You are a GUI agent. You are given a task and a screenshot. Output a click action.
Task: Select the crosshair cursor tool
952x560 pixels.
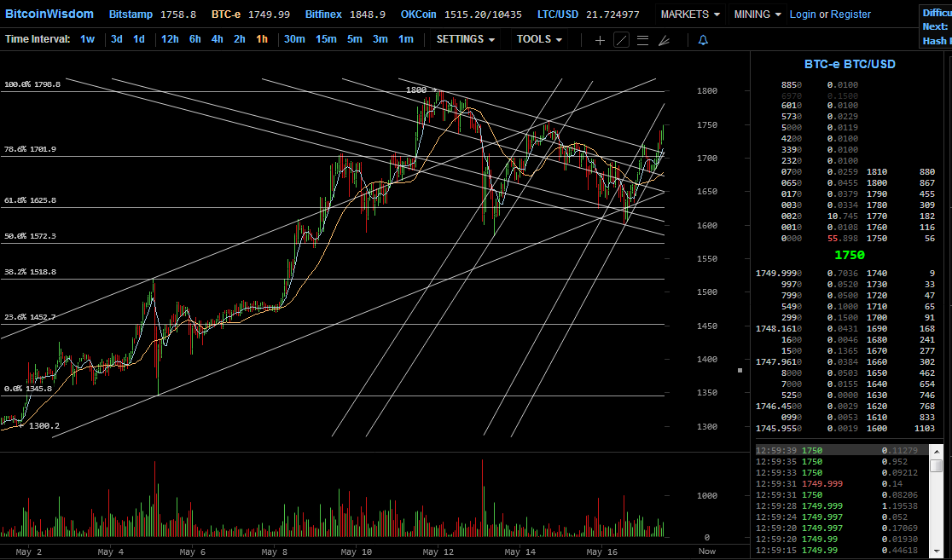click(600, 40)
